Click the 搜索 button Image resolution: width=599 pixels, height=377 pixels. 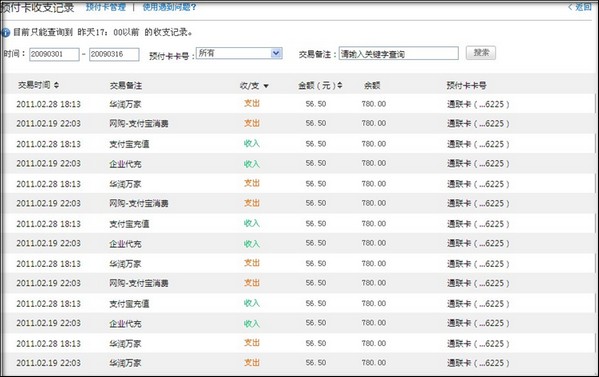pyautogui.click(x=481, y=53)
